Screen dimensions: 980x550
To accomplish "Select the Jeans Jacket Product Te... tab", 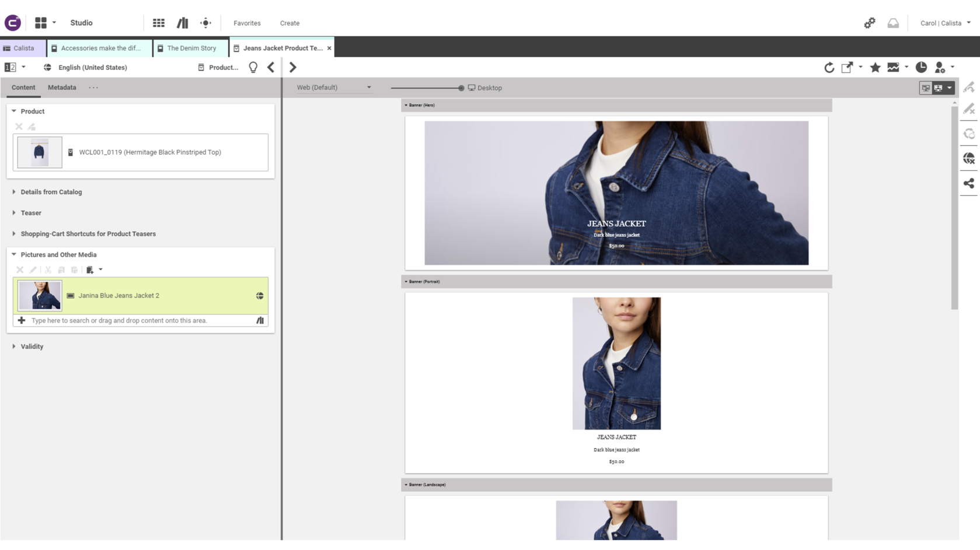I will [283, 48].
